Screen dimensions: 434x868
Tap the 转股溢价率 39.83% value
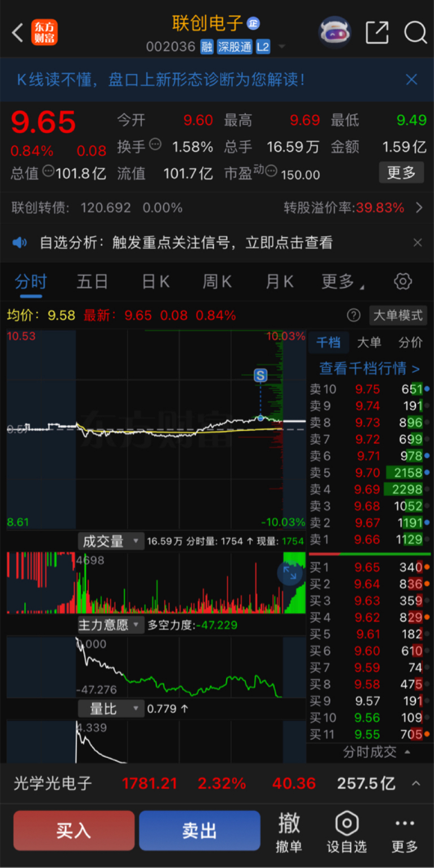(x=380, y=208)
